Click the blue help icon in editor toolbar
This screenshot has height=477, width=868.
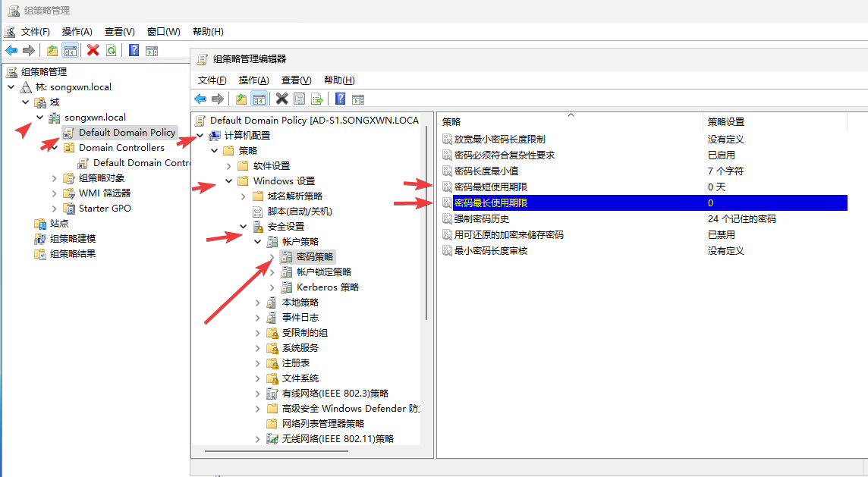340,99
